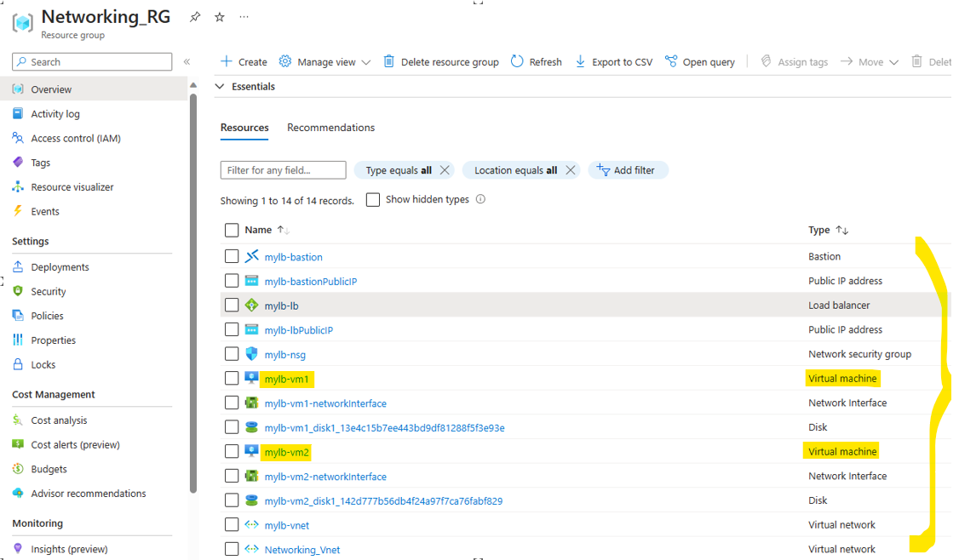Open the mylb-vm1_disk1 disk link
959x560 pixels.
(x=384, y=428)
